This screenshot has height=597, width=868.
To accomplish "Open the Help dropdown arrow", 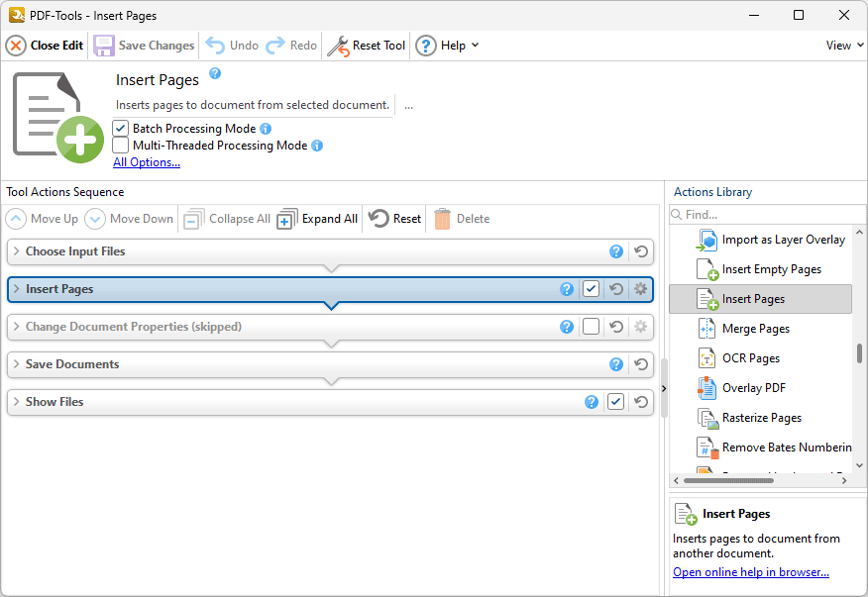I will click(x=475, y=46).
